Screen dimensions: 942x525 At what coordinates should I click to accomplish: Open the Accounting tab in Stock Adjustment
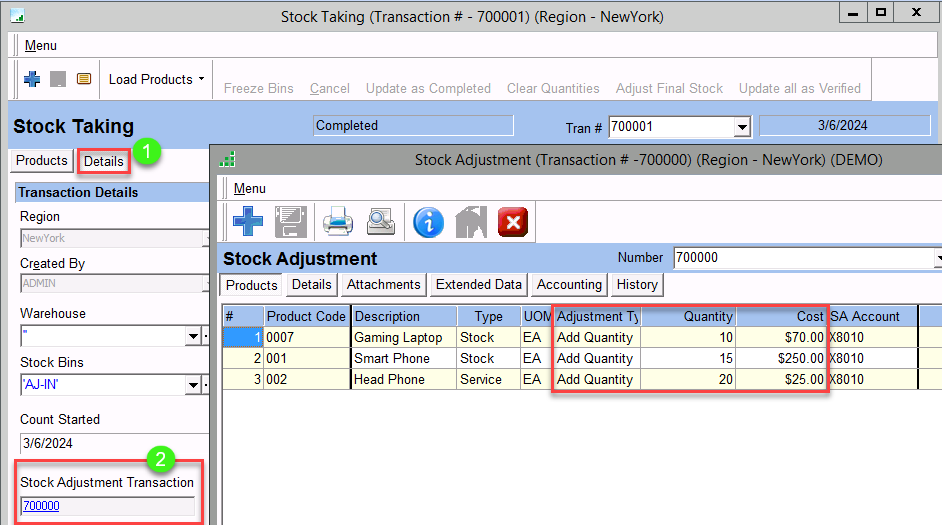(569, 285)
